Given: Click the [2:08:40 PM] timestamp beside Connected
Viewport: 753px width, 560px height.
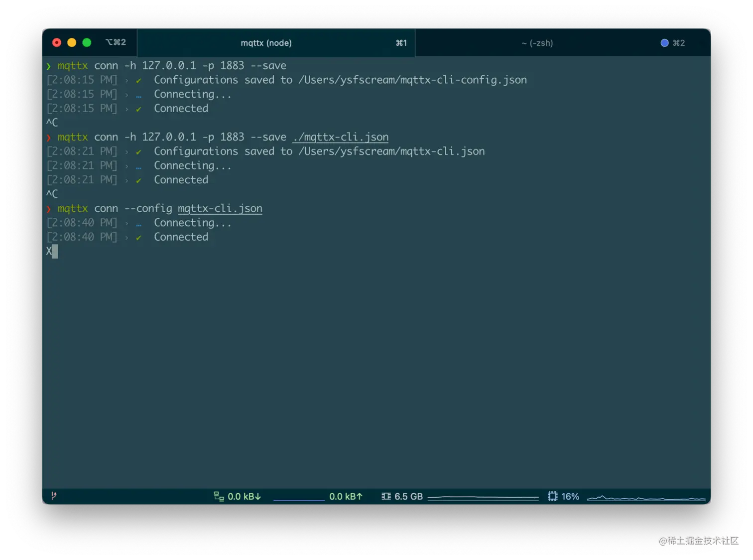Looking at the screenshot, I should coord(82,237).
